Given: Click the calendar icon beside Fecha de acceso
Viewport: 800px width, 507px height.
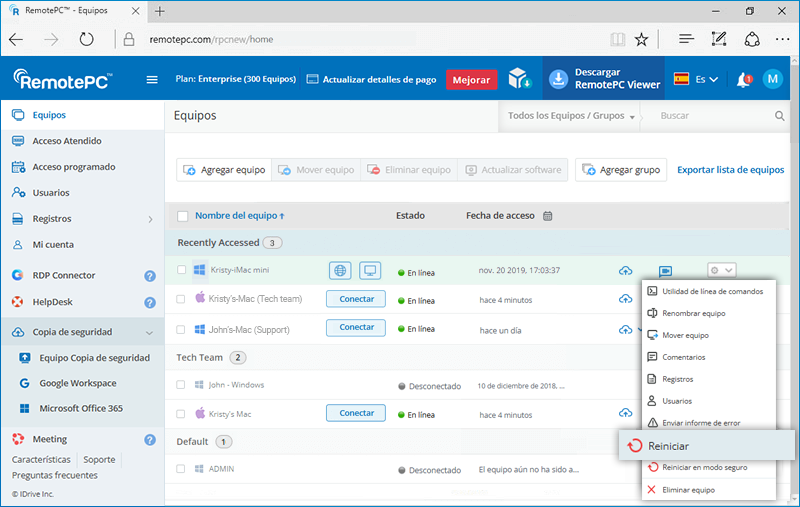Looking at the screenshot, I should pyautogui.click(x=548, y=215).
